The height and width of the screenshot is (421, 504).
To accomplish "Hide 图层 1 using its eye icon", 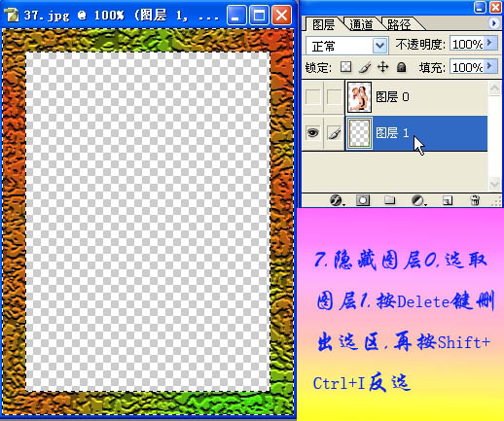I will point(312,133).
